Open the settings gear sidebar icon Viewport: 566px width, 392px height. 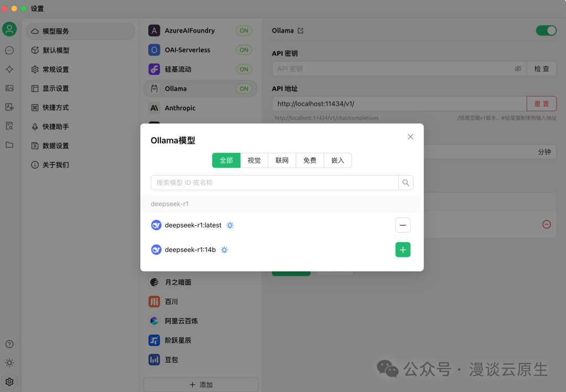coord(9,382)
